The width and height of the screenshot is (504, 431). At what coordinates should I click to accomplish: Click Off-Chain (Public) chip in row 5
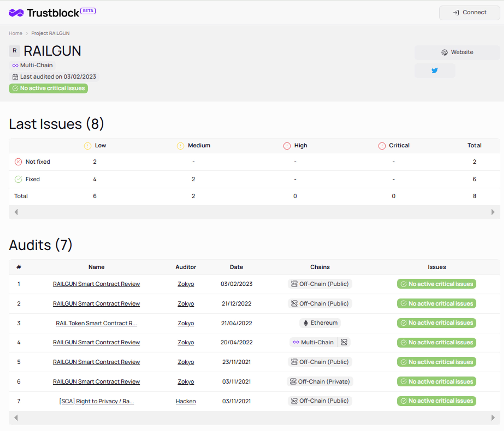point(320,362)
